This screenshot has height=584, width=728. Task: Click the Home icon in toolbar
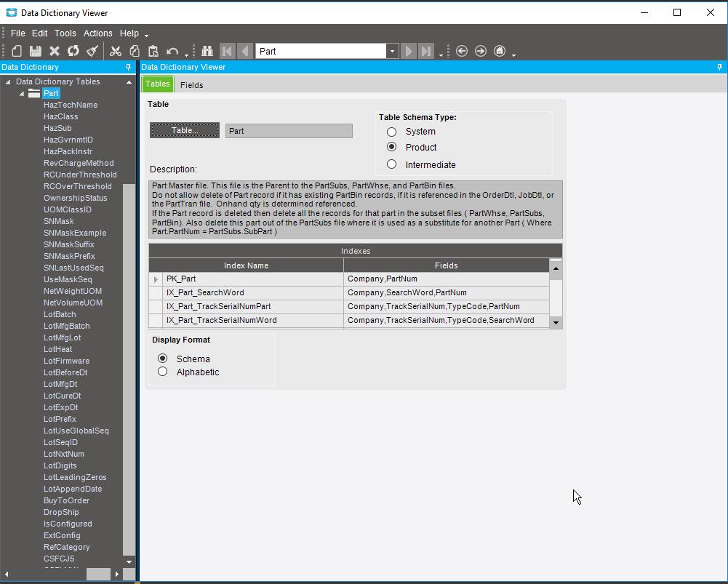500,51
